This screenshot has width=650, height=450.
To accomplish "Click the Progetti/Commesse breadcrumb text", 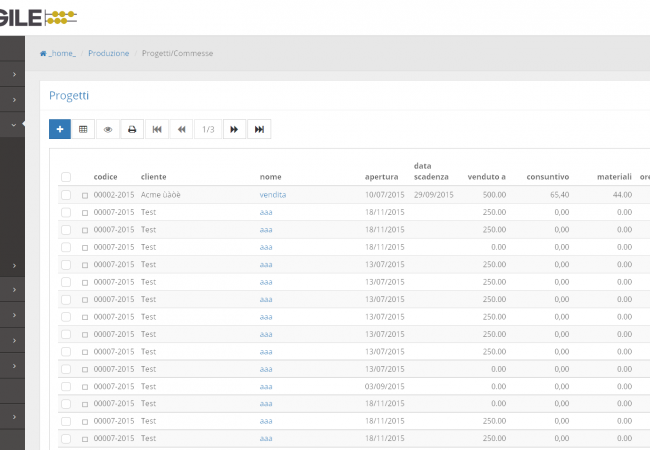I will tap(177, 53).
